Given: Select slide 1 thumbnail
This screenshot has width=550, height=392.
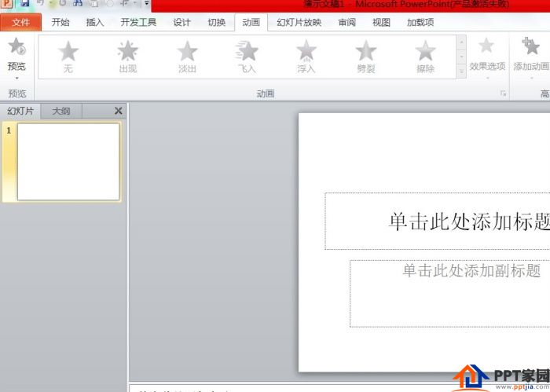Looking at the screenshot, I should pos(68,161).
